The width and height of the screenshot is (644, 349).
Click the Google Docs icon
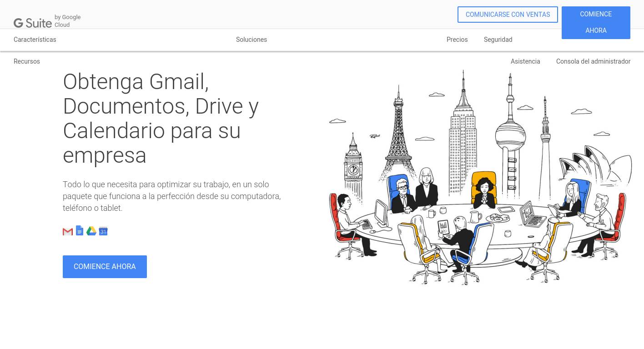80,231
